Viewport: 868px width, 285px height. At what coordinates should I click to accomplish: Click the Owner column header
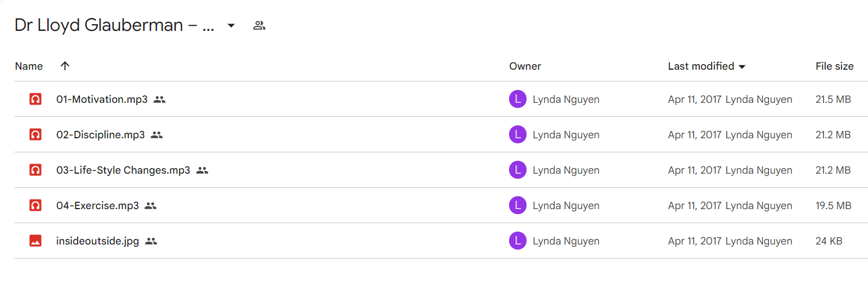tap(525, 66)
